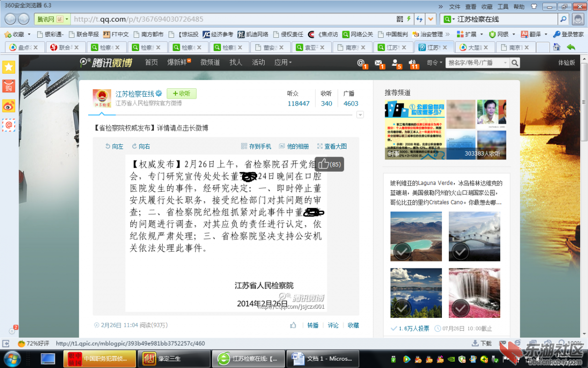Click the show desktop taskbar icon
The image size is (588, 368).
click(48, 359)
